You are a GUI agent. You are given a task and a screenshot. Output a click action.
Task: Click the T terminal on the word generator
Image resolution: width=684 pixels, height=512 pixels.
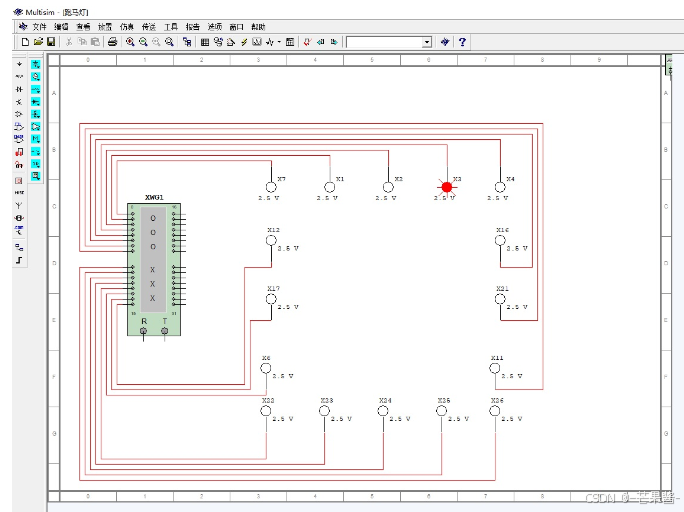(164, 331)
